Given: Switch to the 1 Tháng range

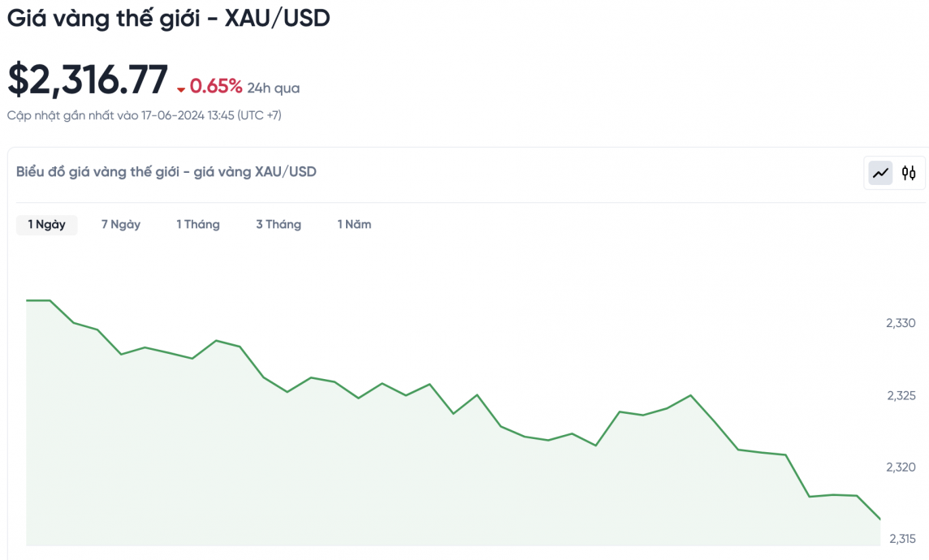Looking at the screenshot, I should [198, 225].
